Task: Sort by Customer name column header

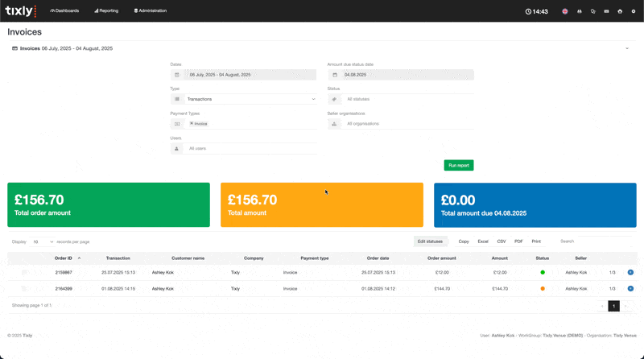Action: [x=188, y=258]
